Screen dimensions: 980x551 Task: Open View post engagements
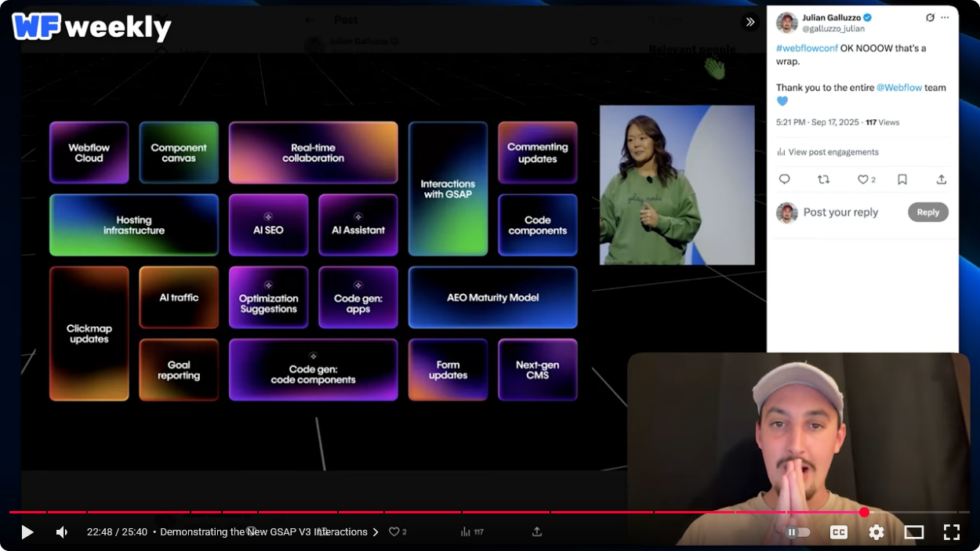click(x=833, y=152)
